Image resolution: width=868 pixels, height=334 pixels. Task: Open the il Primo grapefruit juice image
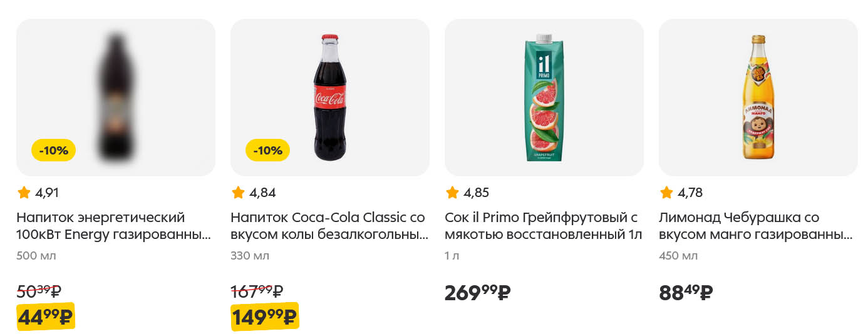tap(544, 97)
